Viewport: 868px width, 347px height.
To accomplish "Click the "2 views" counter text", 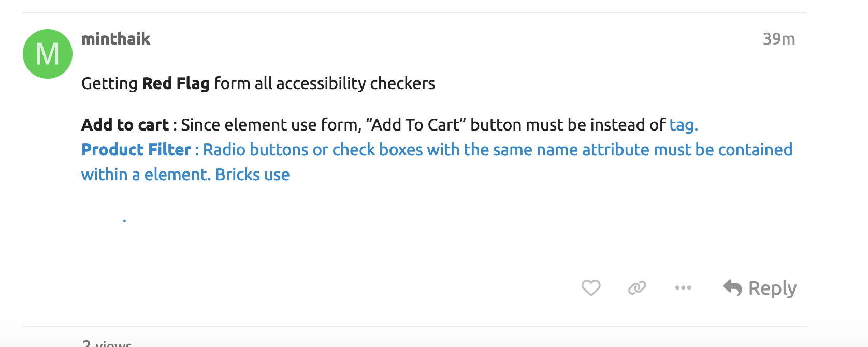I will [107, 343].
